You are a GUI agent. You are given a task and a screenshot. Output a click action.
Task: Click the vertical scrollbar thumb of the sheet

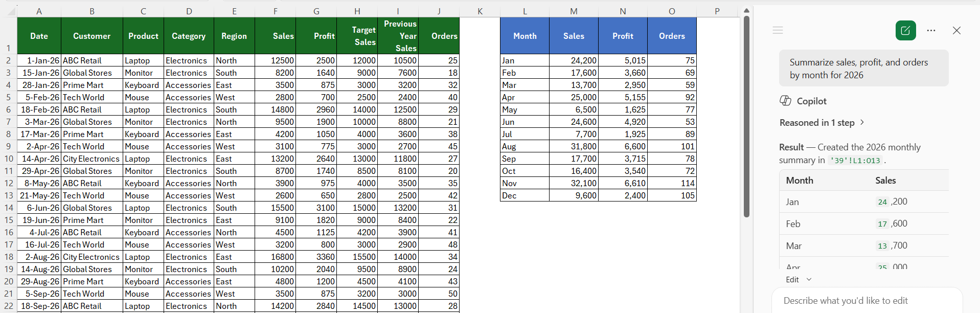(x=746, y=117)
